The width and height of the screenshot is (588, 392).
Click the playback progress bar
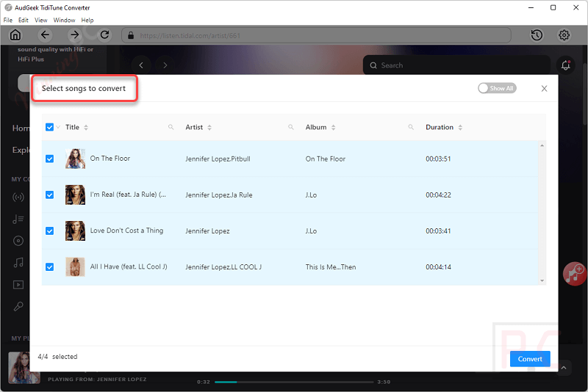[x=294, y=382]
